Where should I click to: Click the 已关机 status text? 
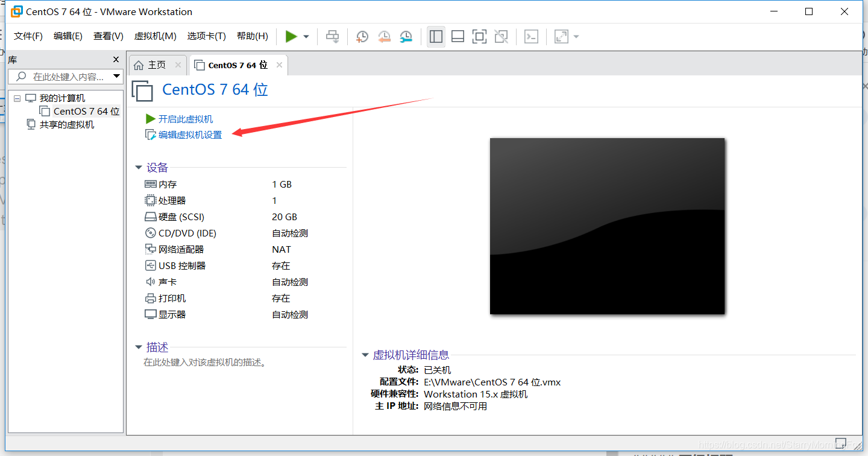437,370
